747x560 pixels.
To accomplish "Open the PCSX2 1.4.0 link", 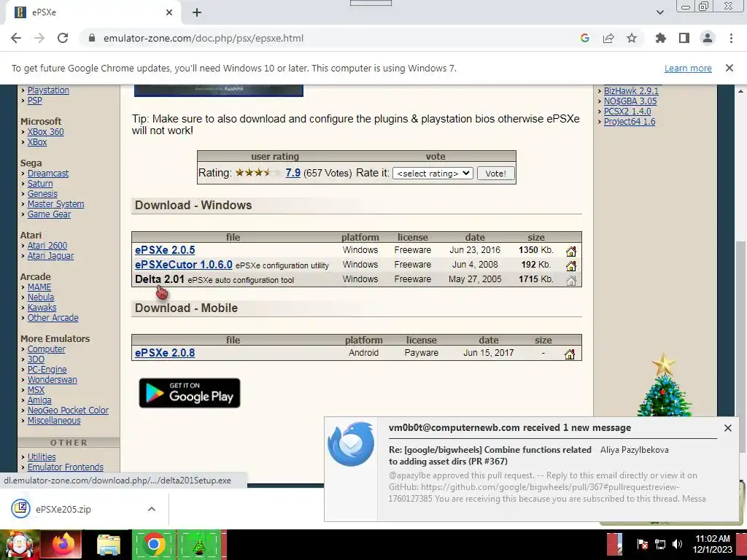I will tap(627, 112).
